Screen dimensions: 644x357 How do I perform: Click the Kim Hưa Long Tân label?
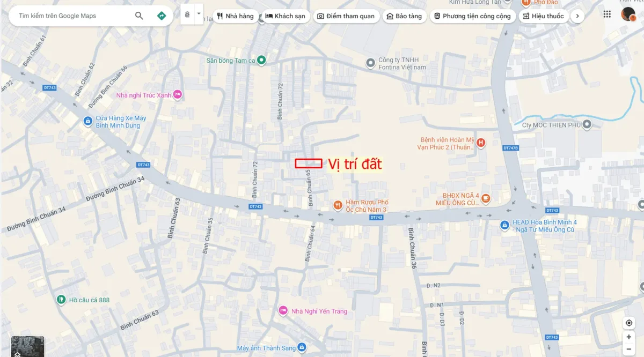coord(475,3)
